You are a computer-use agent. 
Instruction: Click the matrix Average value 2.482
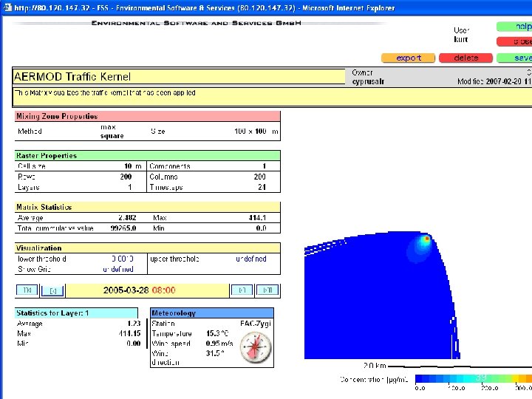pos(127,218)
